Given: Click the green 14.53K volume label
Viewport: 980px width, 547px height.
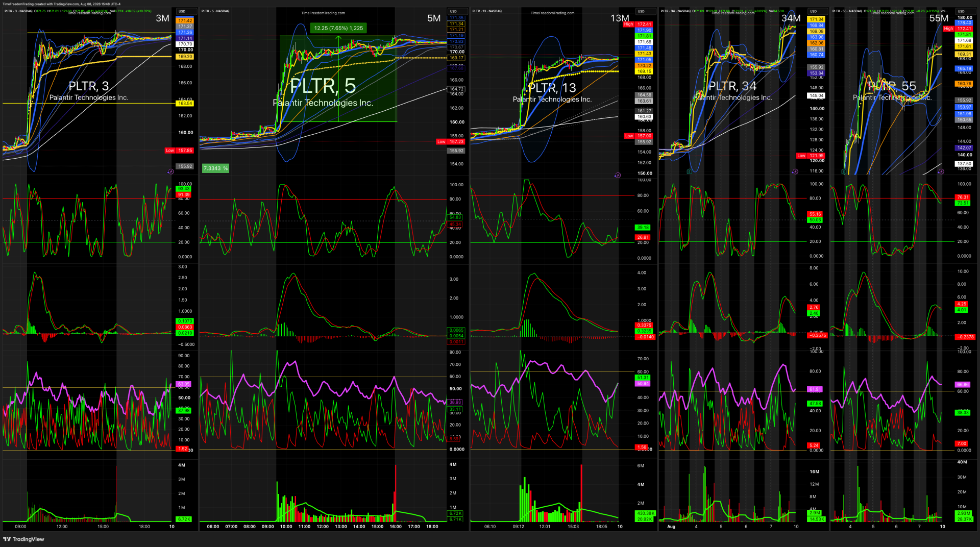Looking at the screenshot, I should point(817,519).
